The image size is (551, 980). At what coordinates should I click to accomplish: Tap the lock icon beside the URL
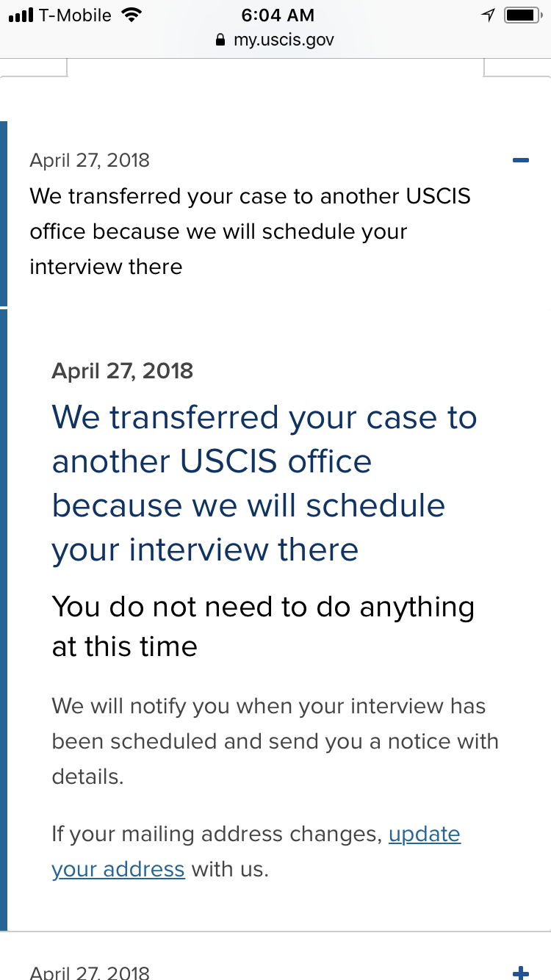coord(220,40)
